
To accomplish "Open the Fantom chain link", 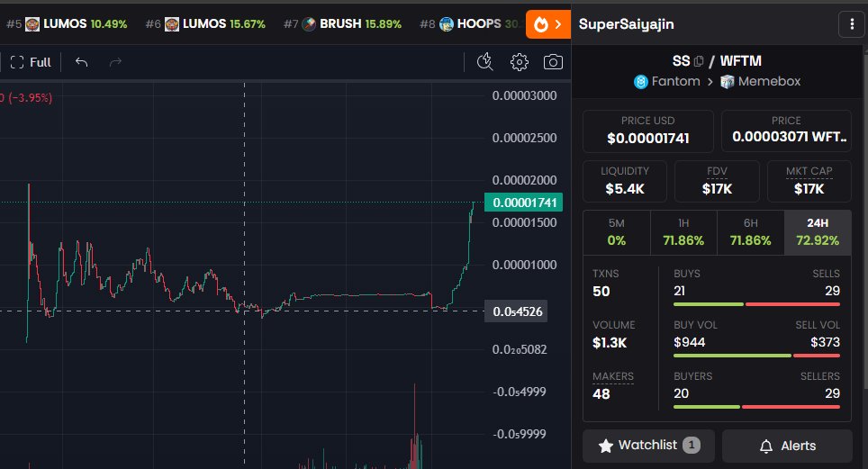I will (667, 81).
